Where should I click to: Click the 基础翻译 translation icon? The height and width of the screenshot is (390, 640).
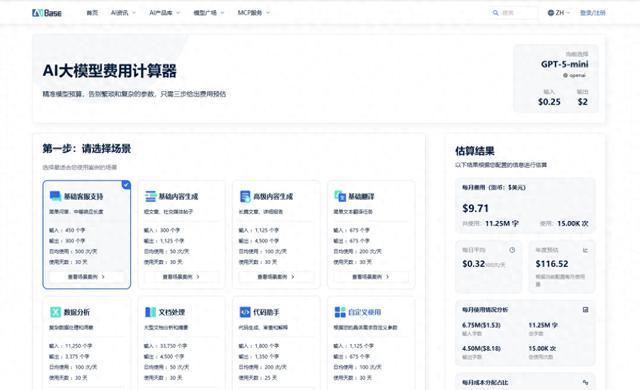(x=340, y=196)
